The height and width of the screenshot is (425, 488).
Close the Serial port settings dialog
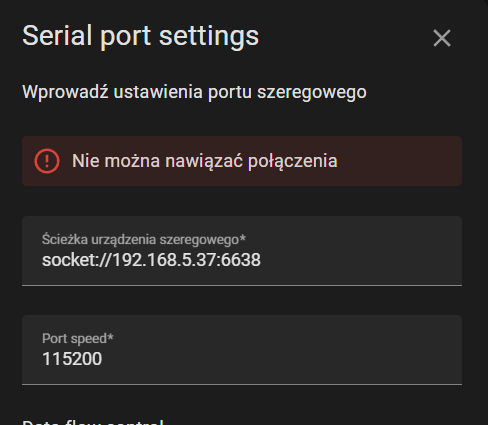[442, 38]
